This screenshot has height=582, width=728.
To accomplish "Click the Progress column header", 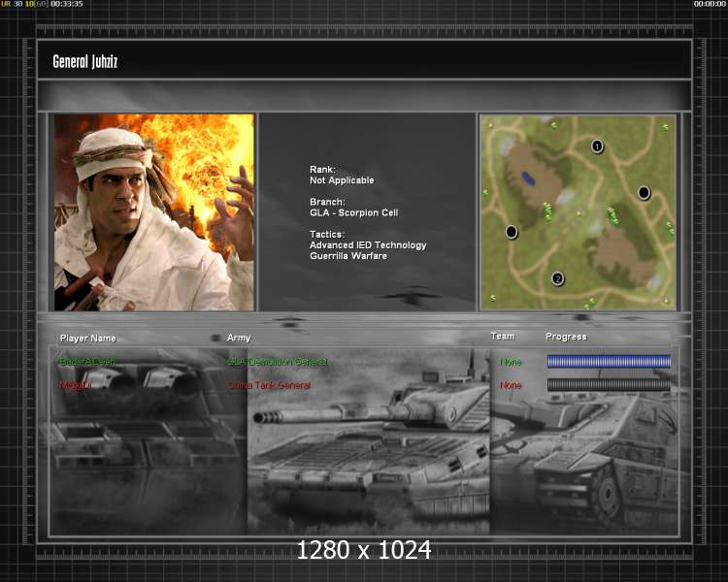I will click(566, 337).
